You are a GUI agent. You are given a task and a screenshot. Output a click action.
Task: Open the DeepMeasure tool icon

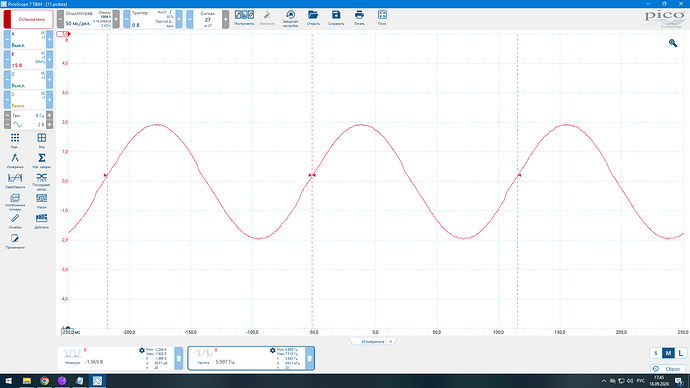[15, 180]
